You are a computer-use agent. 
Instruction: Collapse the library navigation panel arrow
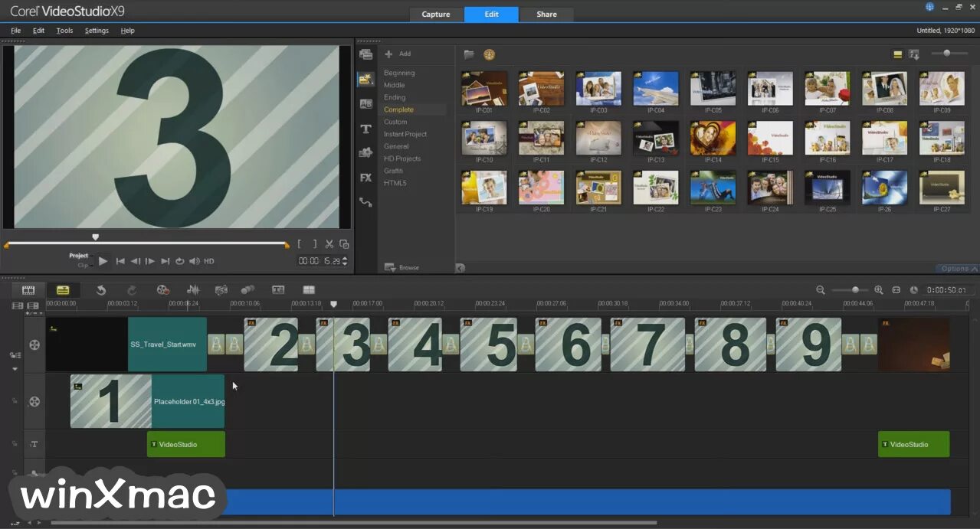point(460,268)
